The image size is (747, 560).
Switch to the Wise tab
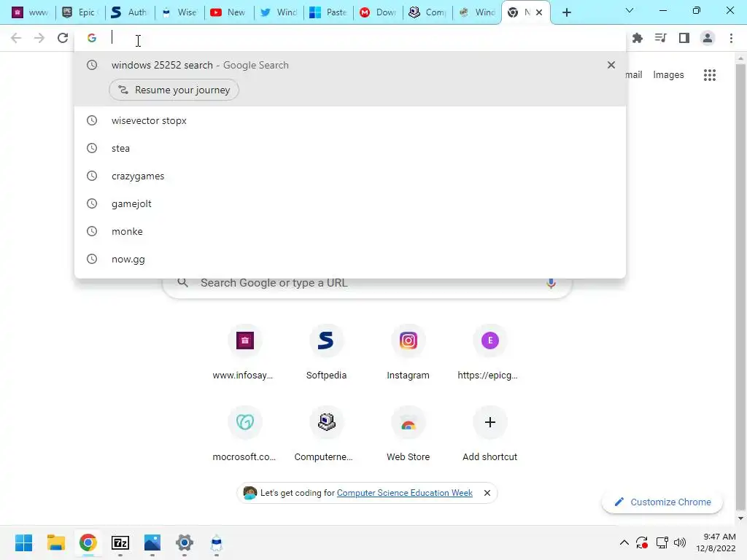179,12
